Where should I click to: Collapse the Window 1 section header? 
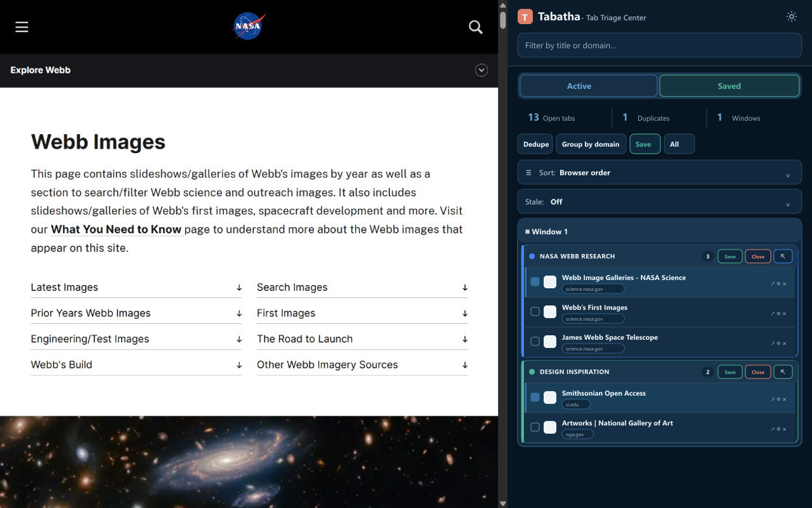[660, 232]
